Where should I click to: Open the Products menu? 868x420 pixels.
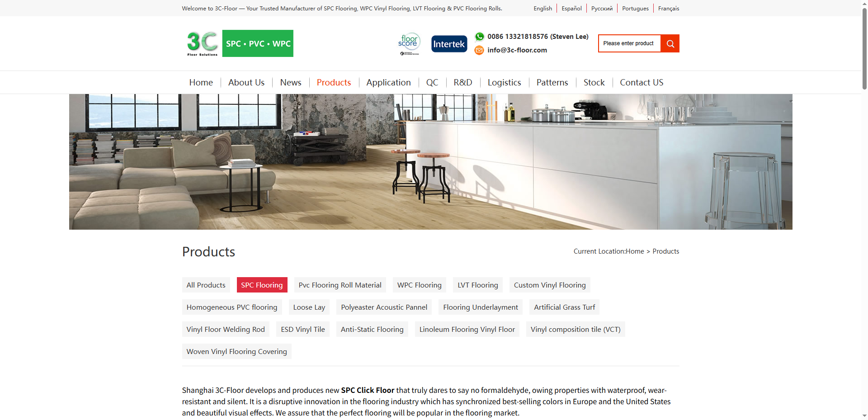click(334, 82)
